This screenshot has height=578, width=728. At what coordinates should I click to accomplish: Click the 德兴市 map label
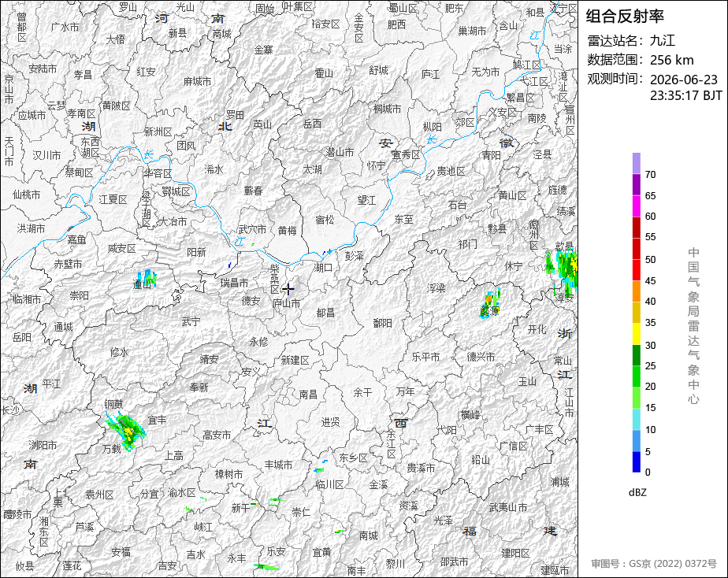point(481,356)
